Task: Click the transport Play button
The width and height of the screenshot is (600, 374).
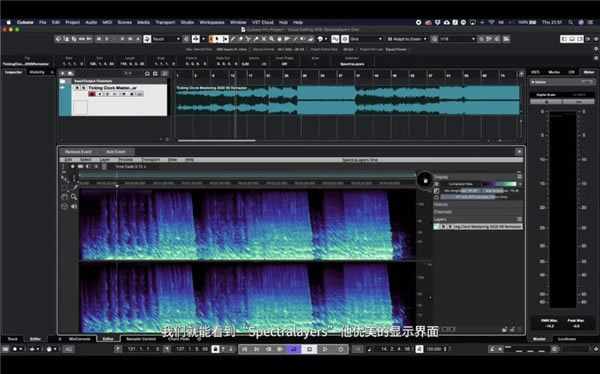Action: click(324, 349)
